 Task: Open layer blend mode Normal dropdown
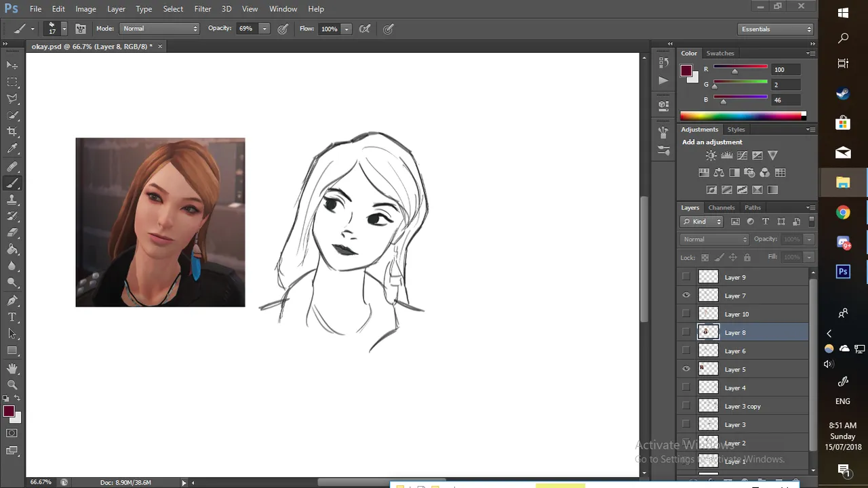point(715,239)
